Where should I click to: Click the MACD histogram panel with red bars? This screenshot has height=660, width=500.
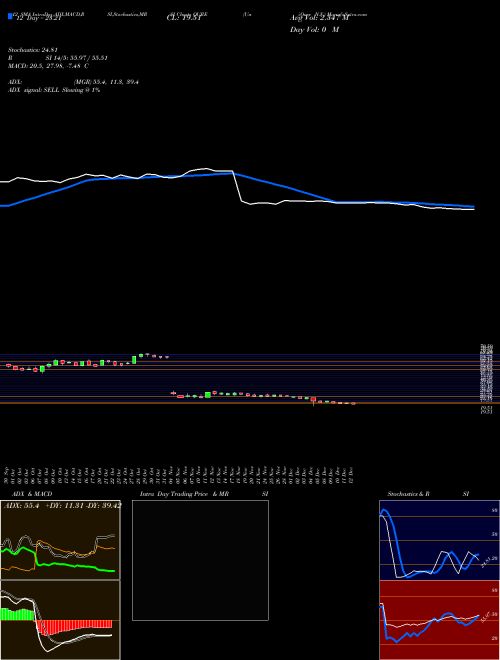tap(60, 620)
